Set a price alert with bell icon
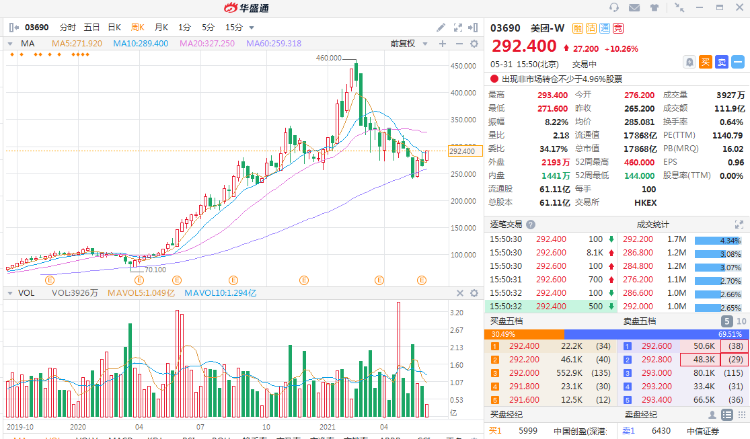Screen dimensions: 750x439 [689, 62]
